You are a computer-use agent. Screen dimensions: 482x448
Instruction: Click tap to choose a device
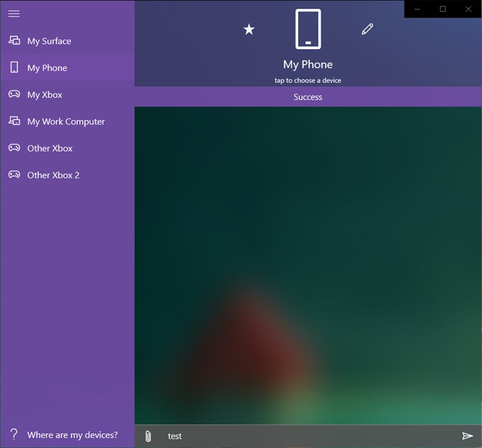point(307,80)
